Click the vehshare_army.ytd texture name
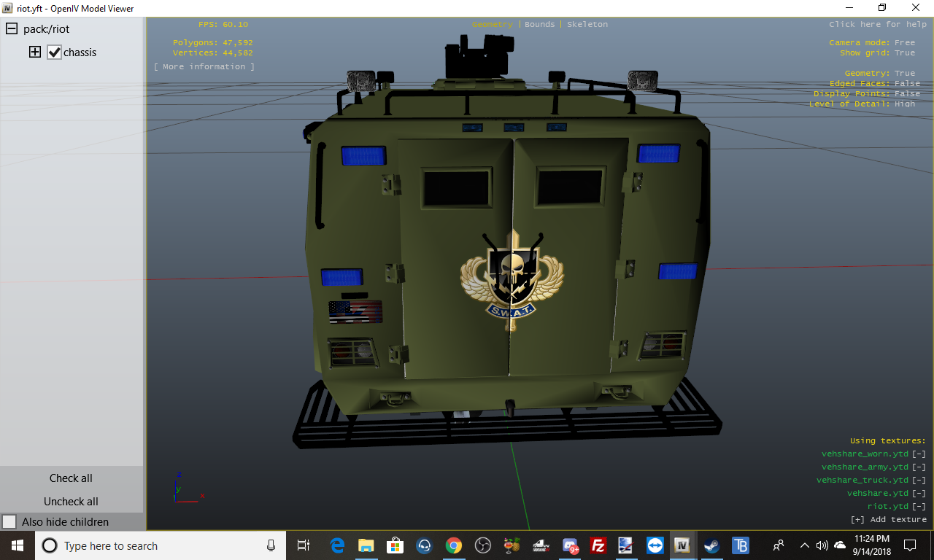Image resolution: width=934 pixels, height=560 pixels. pyautogui.click(x=865, y=467)
